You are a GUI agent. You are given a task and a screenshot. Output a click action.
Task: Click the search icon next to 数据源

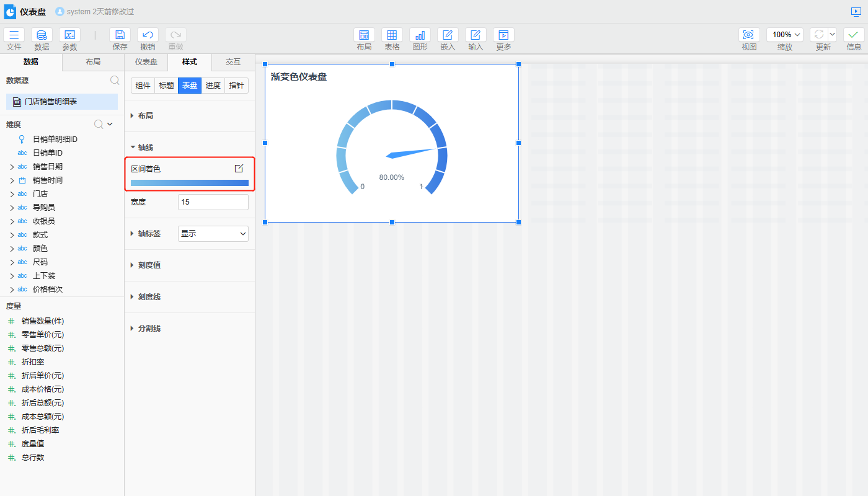point(115,80)
